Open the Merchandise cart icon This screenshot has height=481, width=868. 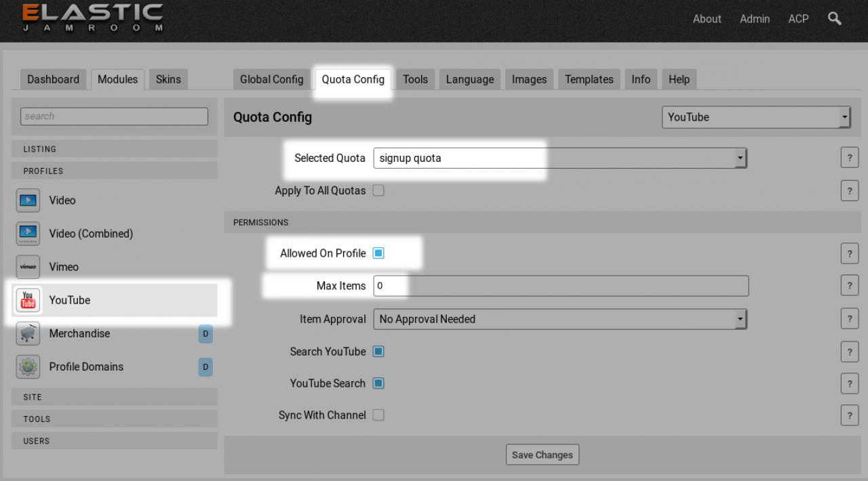coord(28,333)
